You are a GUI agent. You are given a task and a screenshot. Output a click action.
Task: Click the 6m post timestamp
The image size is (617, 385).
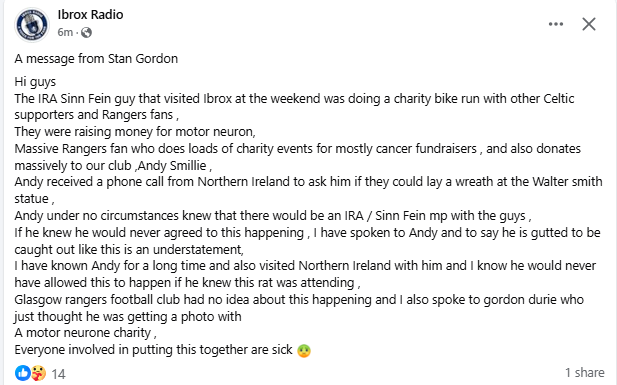pyautogui.click(x=65, y=32)
